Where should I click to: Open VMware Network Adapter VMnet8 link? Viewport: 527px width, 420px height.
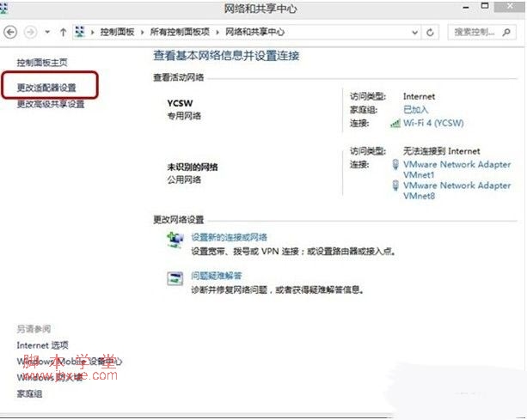tap(457, 191)
